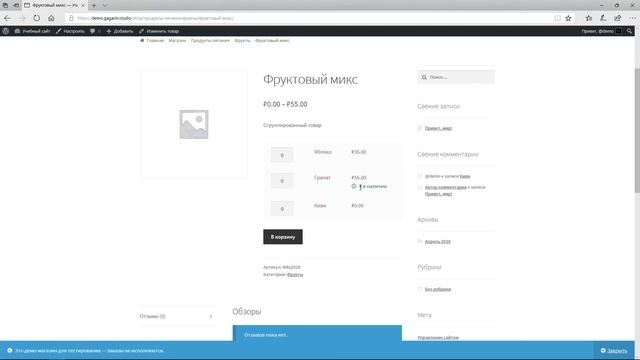Click Настроить in admin bar
The height and width of the screenshot is (360, 640).
[70, 31]
